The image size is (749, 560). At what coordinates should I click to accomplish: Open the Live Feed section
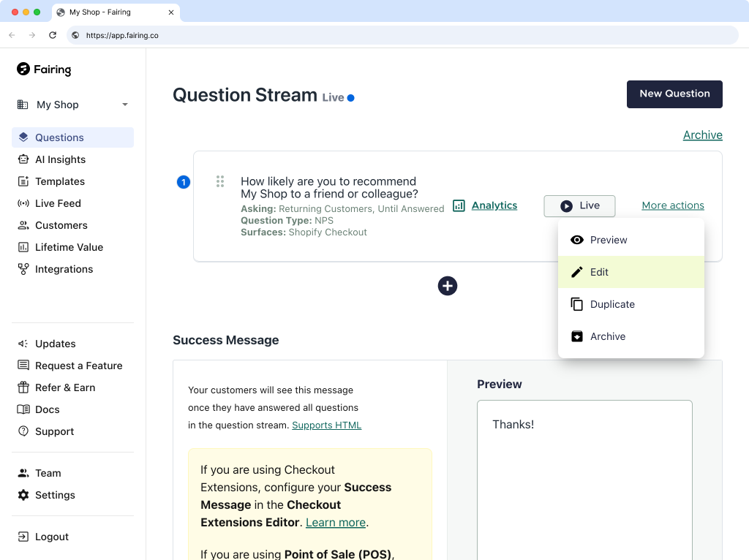click(58, 203)
